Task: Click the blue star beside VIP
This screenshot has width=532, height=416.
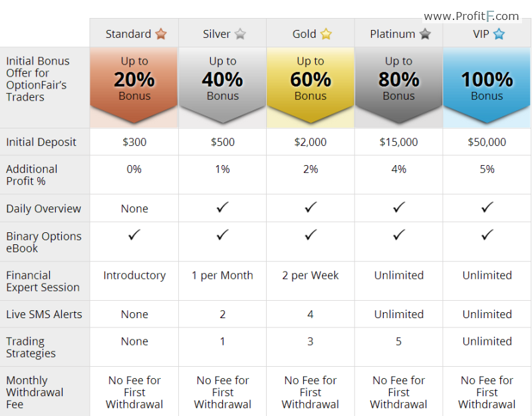Action: (499, 34)
